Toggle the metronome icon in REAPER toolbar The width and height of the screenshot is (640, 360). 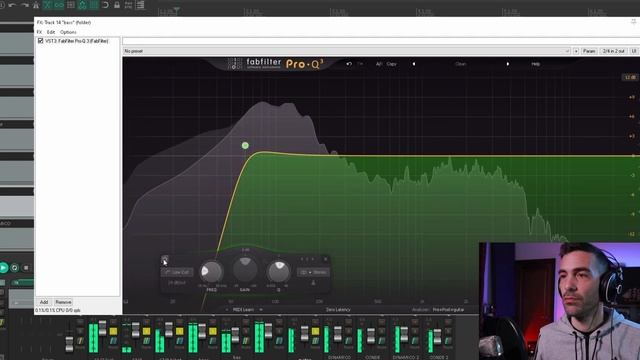click(x=36, y=5)
